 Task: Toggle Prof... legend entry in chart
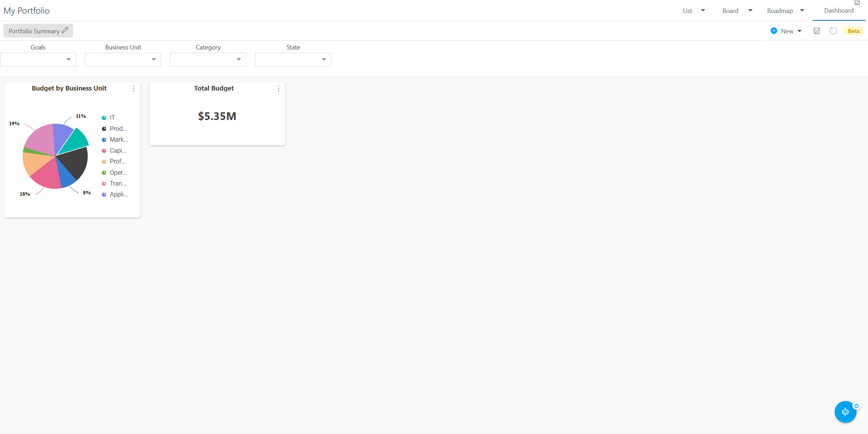[x=114, y=161]
